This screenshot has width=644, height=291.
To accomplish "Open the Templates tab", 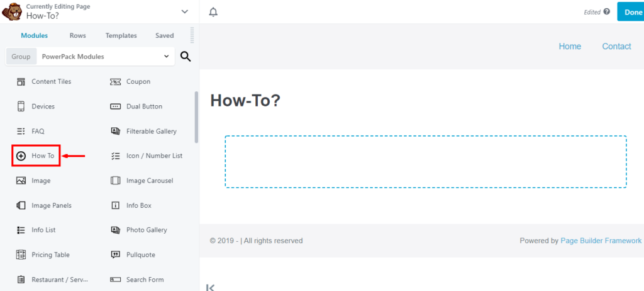I will point(121,35).
